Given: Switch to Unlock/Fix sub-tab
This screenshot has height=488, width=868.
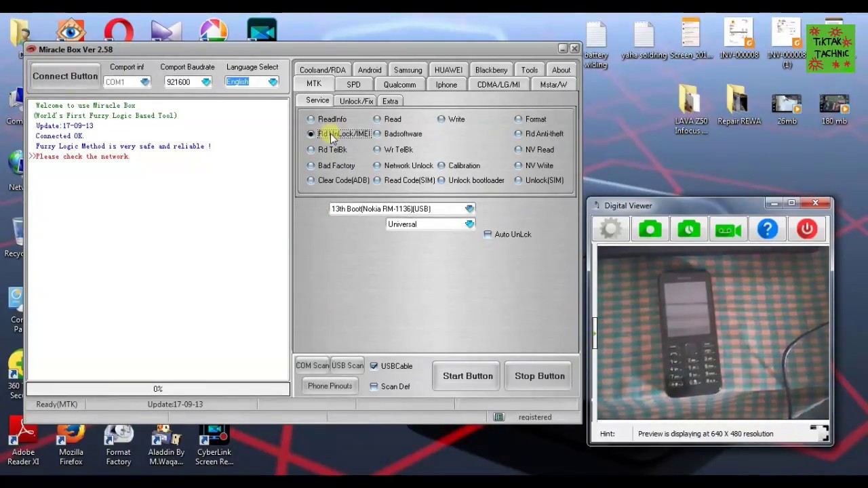Looking at the screenshot, I should [x=356, y=101].
